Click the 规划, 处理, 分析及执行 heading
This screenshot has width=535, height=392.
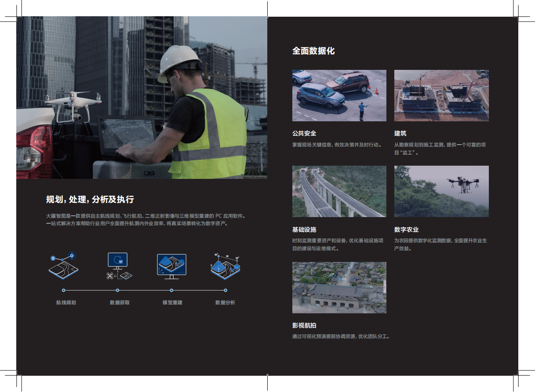(x=90, y=200)
